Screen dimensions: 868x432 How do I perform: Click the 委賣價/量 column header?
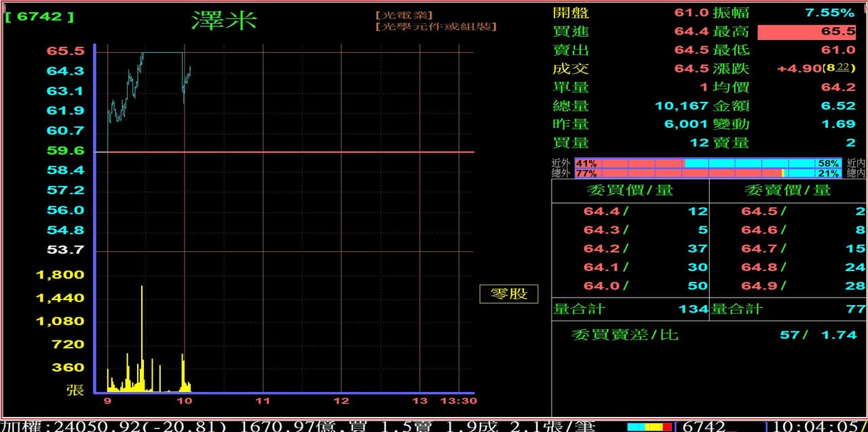[x=787, y=190]
